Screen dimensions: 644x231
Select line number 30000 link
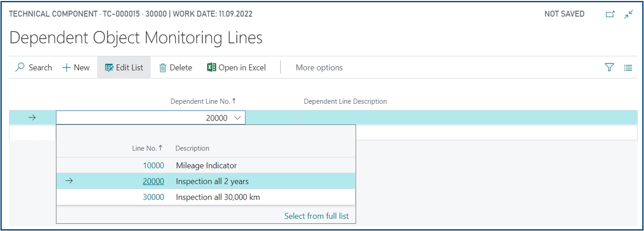[x=154, y=197]
